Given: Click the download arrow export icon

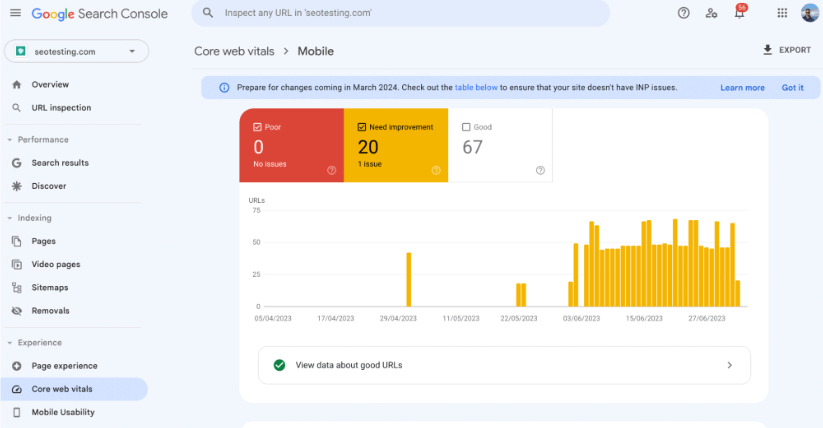Looking at the screenshot, I should click(x=767, y=50).
